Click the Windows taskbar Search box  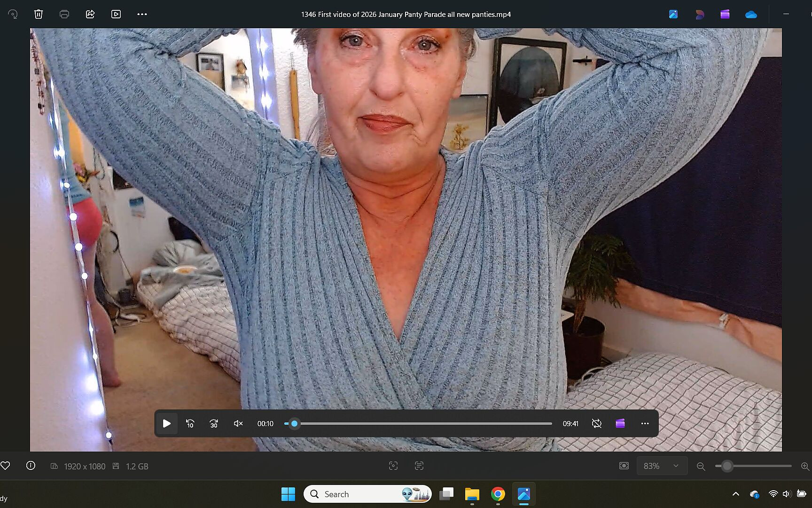tap(367, 494)
